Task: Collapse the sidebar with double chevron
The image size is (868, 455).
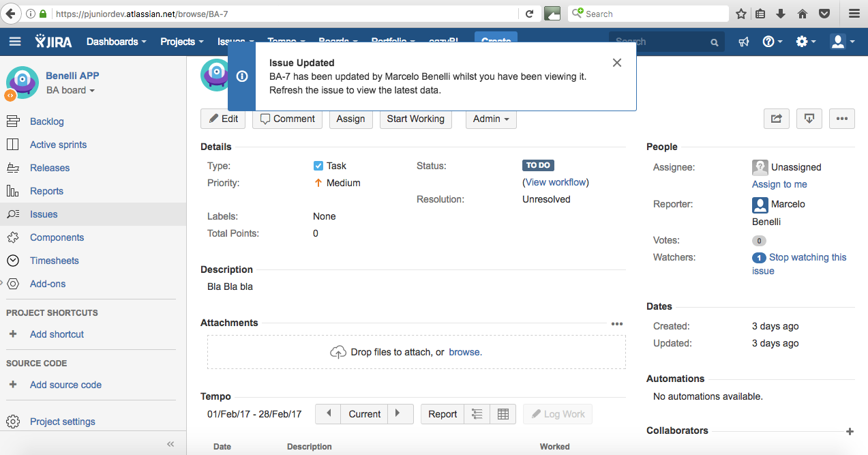Action: tap(171, 444)
